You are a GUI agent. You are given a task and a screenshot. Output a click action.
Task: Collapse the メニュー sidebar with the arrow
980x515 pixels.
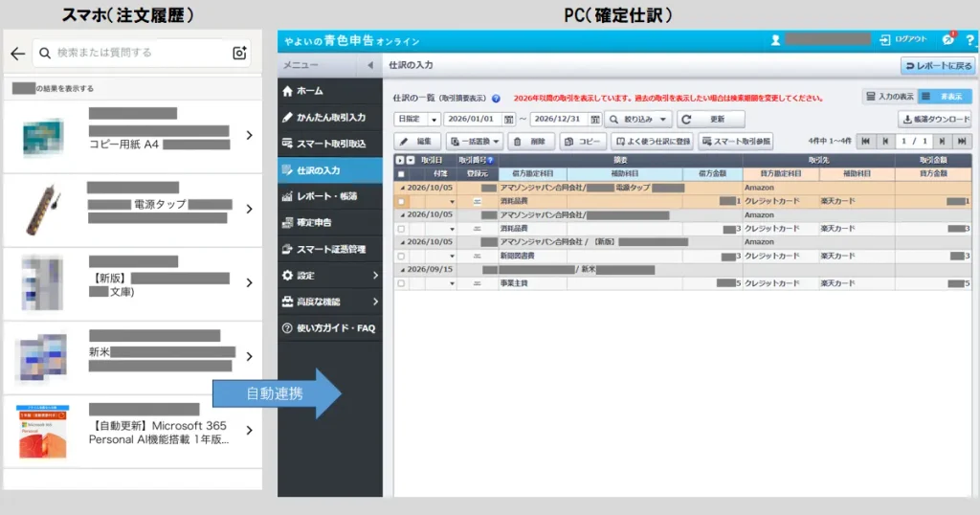[x=370, y=65]
